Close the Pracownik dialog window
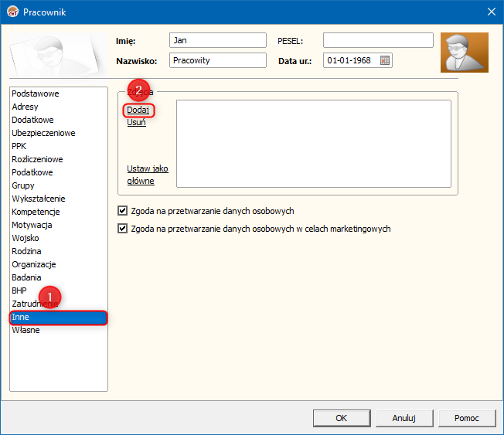504x435 pixels. coord(491,11)
